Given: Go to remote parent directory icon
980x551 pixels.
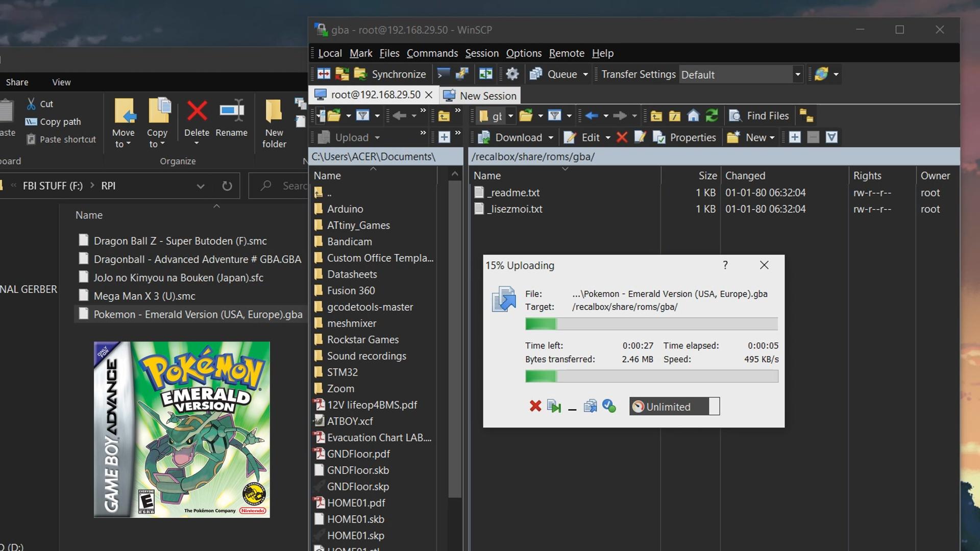Looking at the screenshot, I should pos(656,116).
